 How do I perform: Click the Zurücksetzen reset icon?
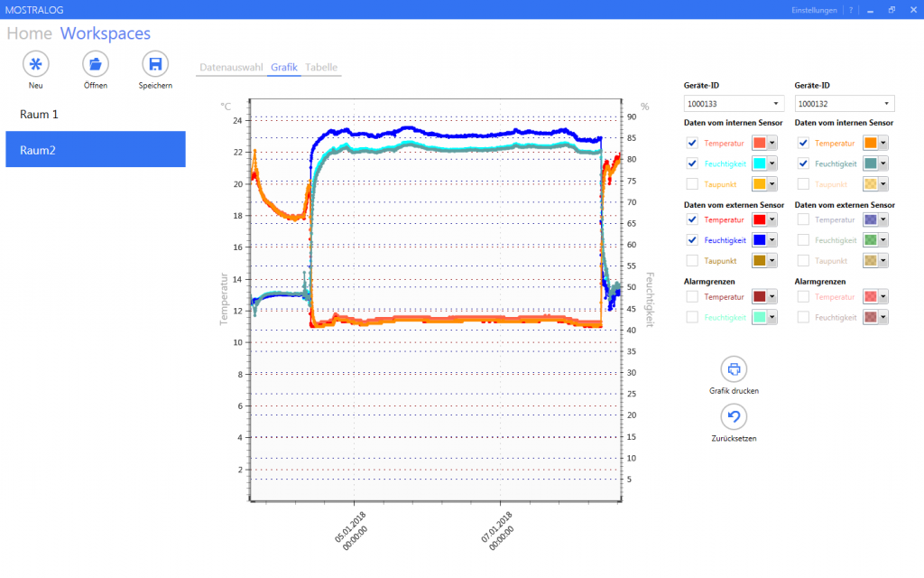click(734, 416)
